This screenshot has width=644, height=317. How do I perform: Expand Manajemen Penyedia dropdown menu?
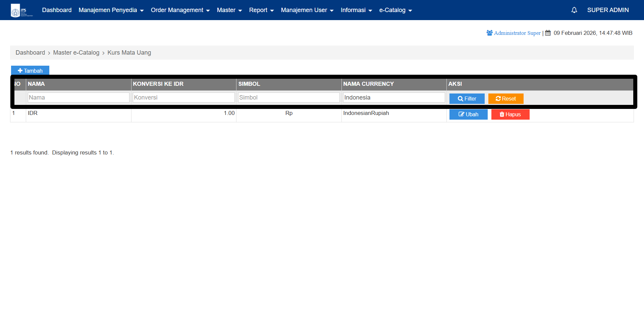(x=111, y=10)
